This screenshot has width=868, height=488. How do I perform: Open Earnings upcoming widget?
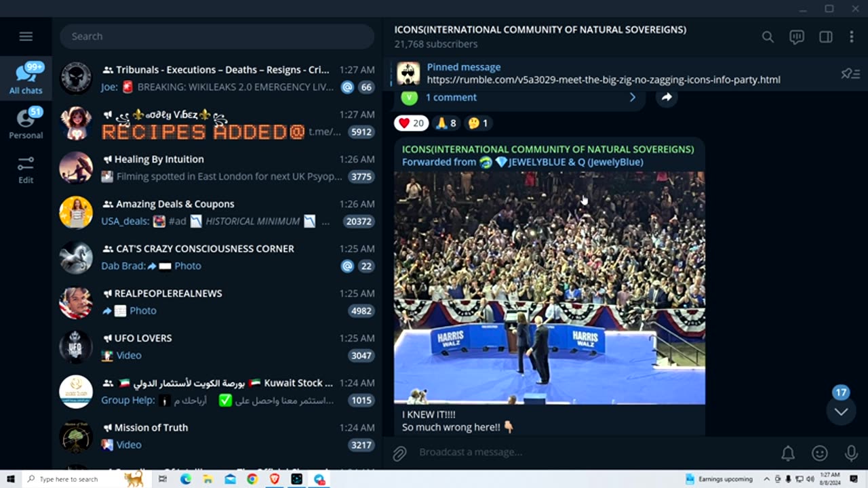(719, 479)
